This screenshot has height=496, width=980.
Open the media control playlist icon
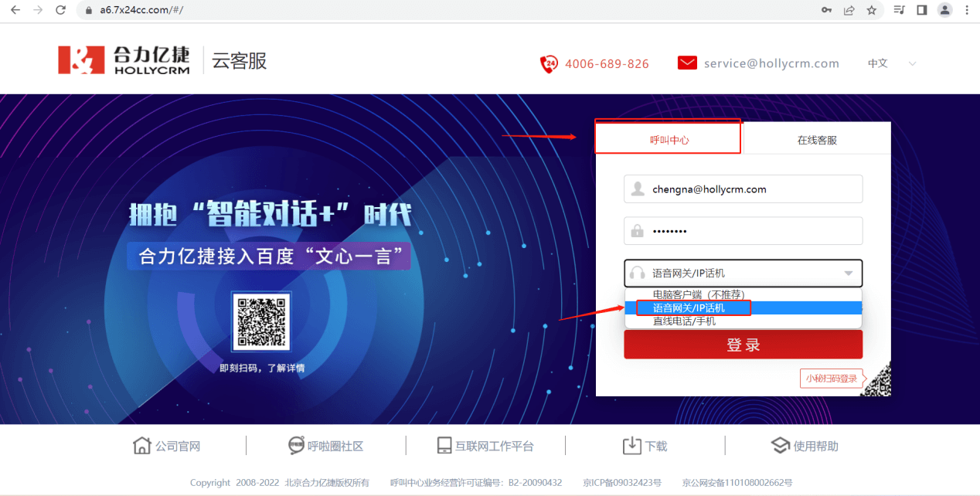[x=899, y=10]
